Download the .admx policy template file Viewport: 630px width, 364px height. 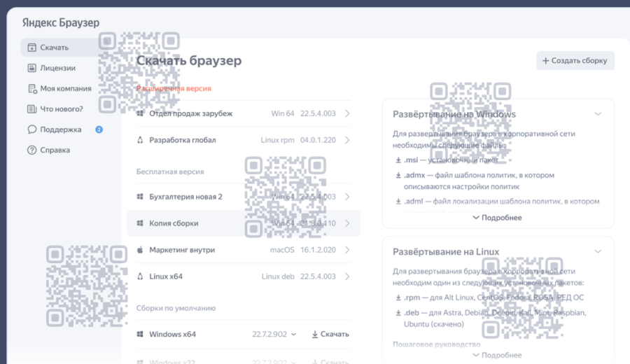(475, 181)
